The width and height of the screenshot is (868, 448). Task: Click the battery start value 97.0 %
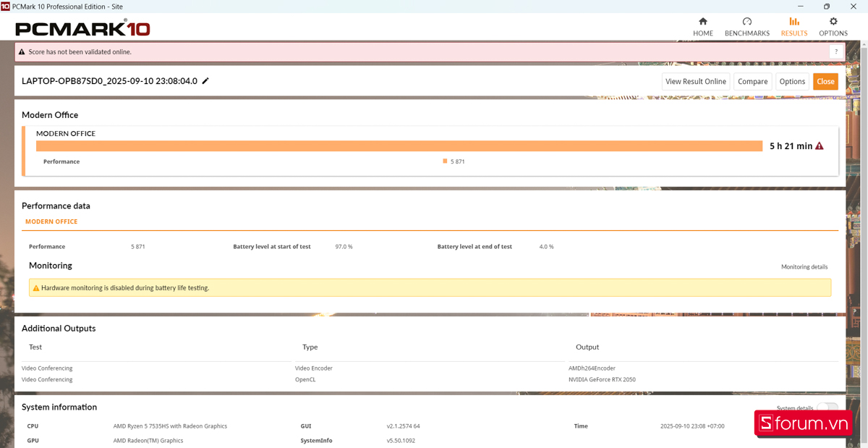tap(344, 247)
